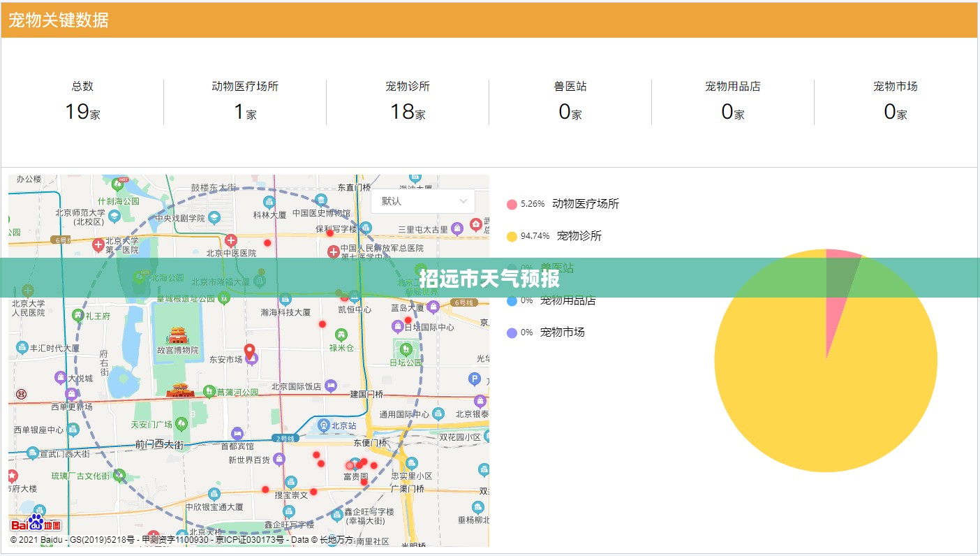Click the red marker above 日坛国际中心
This screenshot has width=980, height=556.
(408, 320)
